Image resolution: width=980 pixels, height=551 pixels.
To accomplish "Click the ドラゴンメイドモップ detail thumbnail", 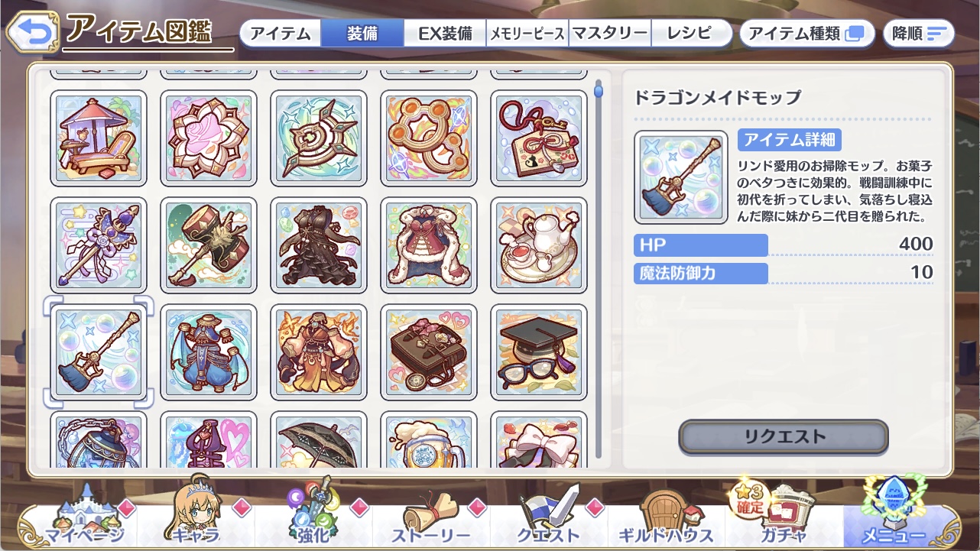I will [x=681, y=177].
